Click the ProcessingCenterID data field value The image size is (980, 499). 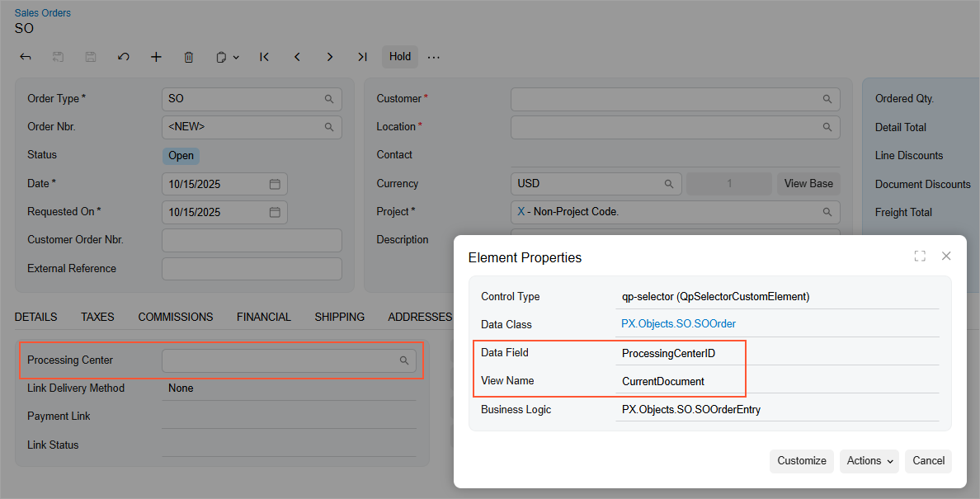(x=668, y=354)
